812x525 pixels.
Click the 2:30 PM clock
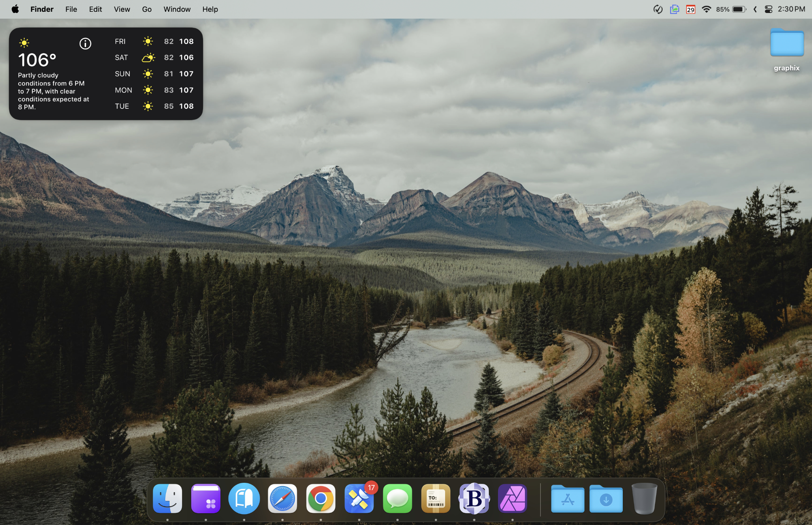pyautogui.click(x=791, y=9)
